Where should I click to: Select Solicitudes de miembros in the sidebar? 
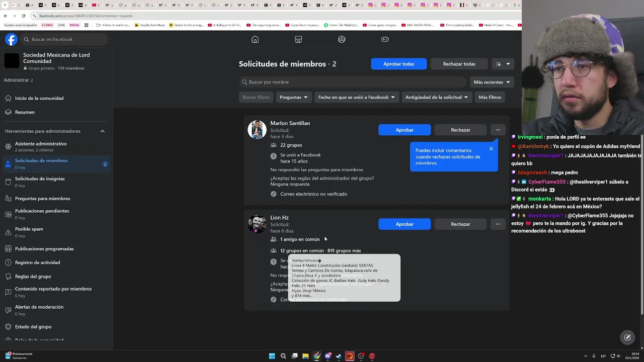pyautogui.click(x=56, y=163)
